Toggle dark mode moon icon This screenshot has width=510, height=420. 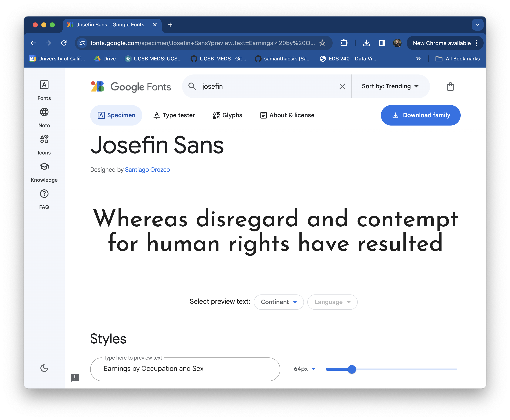[x=44, y=368]
